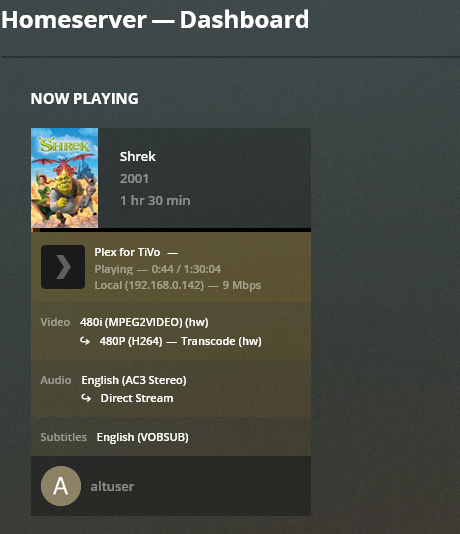Open the altuser avatar circle
The image size is (460, 534).
coord(61,486)
